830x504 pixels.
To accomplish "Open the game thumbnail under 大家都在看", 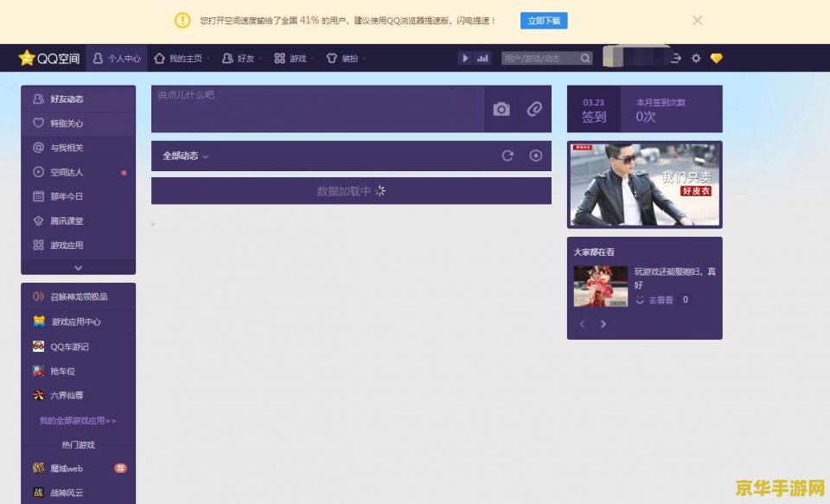I will pyautogui.click(x=601, y=286).
